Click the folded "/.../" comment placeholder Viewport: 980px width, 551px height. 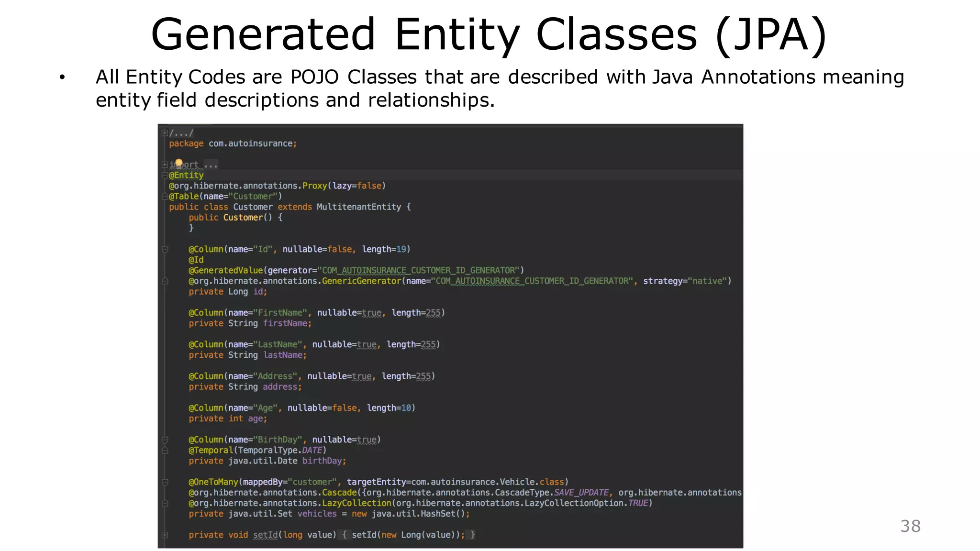[181, 133]
